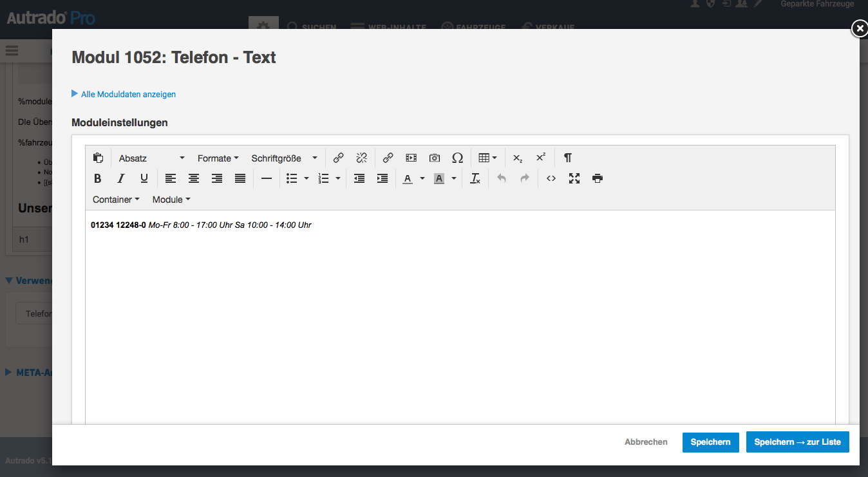Toggle italic formatting
This screenshot has width=868, height=477.
point(120,178)
